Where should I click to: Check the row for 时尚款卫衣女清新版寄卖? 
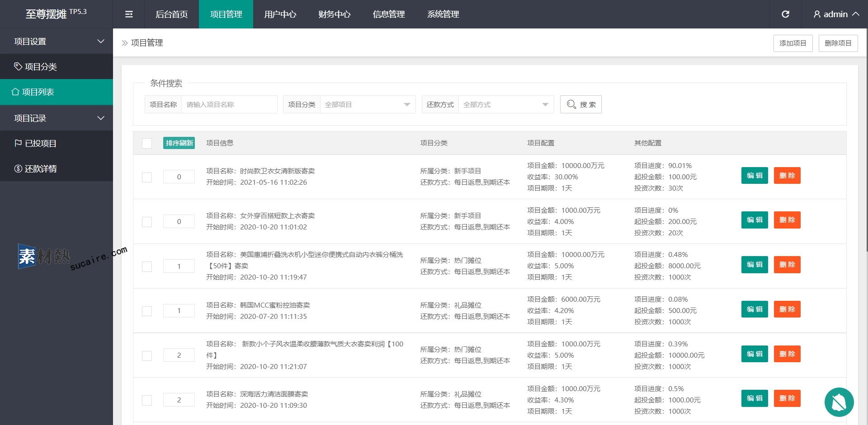coord(147,177)
